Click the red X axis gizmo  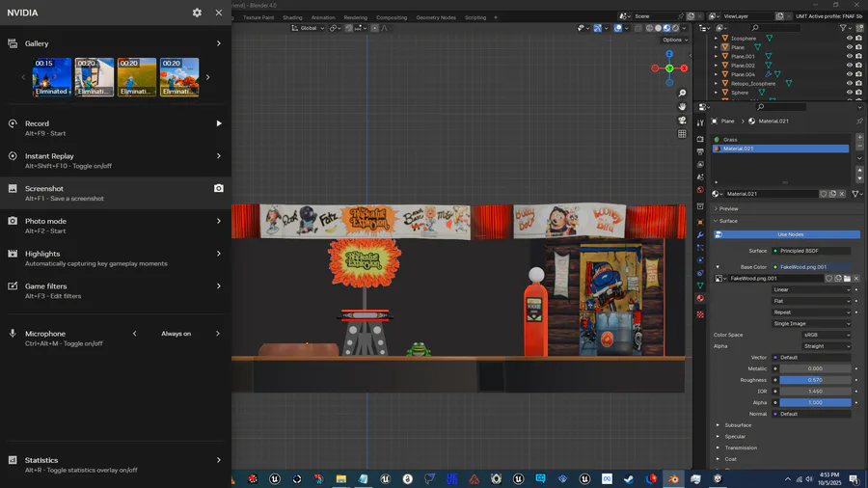click(684, 68)
